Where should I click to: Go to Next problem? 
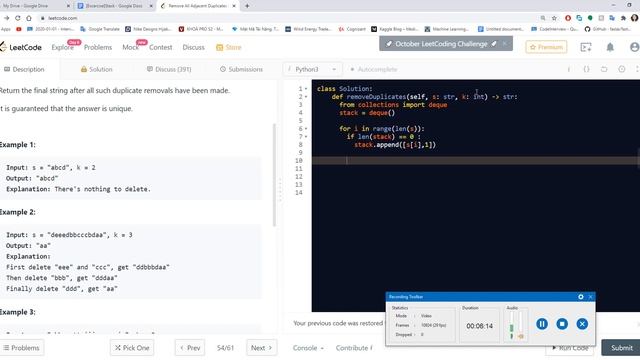(x=261, y=348)
